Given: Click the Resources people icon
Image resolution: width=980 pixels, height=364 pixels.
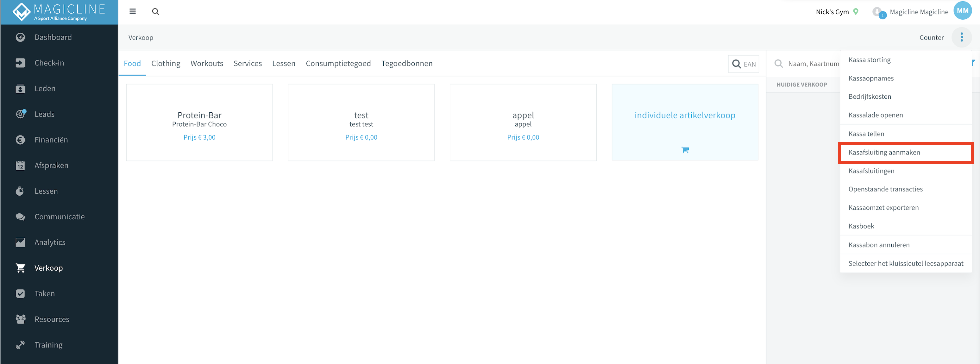Looking at the screenshot, I should tap(20, 319).
